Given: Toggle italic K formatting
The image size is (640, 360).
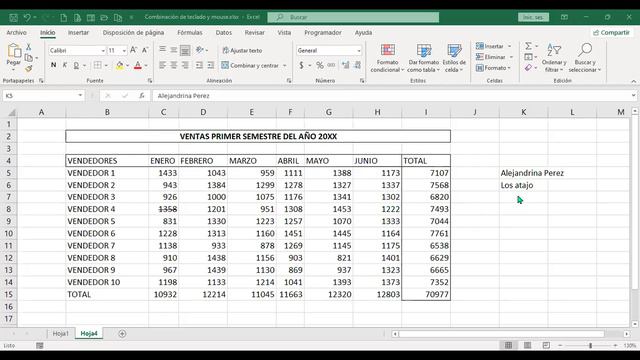Looking at the screenshot, I should coord(64,65).
